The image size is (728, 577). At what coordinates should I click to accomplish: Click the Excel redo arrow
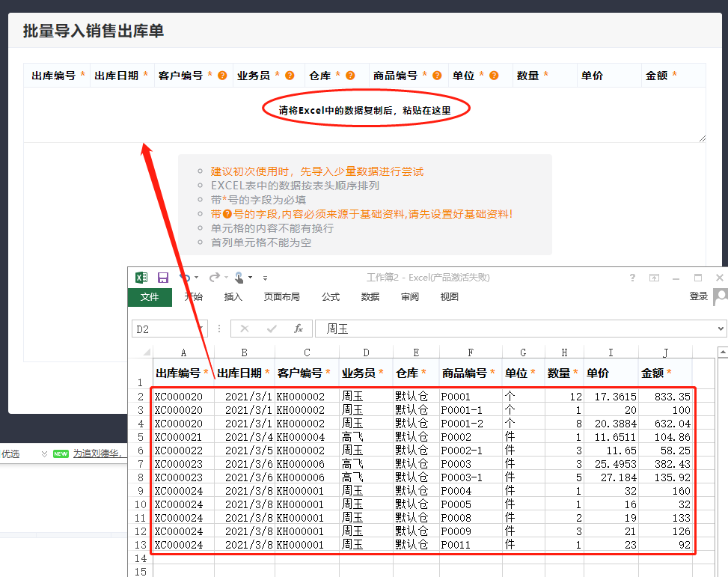pos(214,278)
